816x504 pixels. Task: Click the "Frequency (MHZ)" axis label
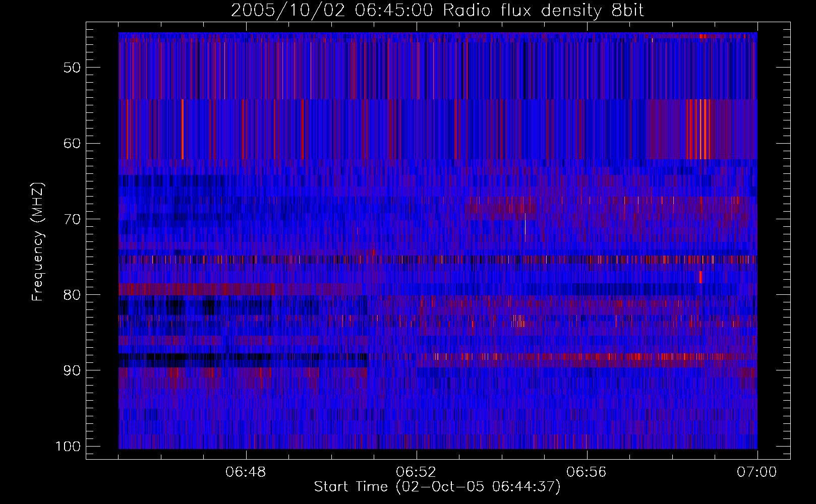[38, 241]
